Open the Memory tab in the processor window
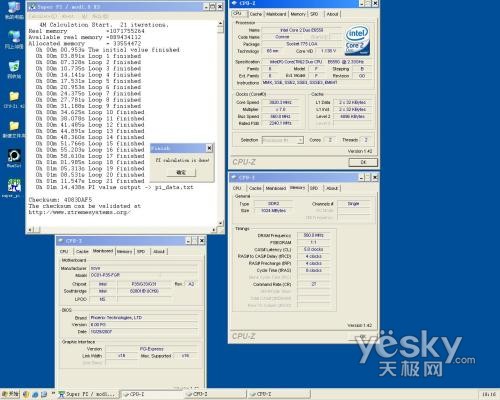Viewport: 500px width, 400px height. pos(298,14)
